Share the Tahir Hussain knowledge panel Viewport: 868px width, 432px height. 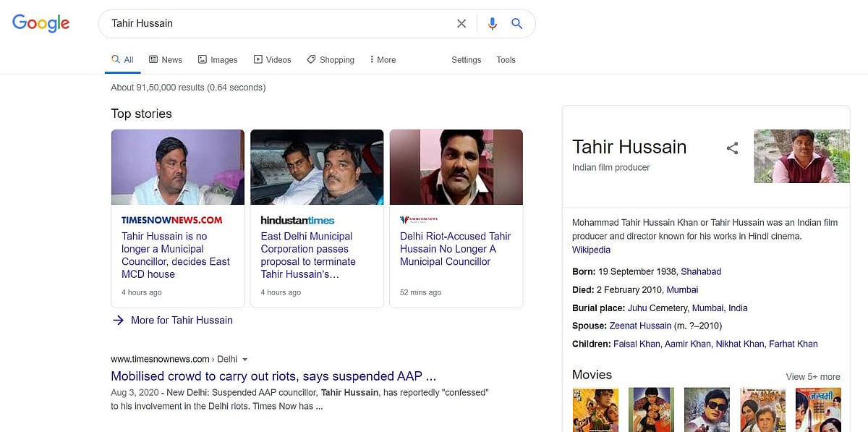click(732, 148)
